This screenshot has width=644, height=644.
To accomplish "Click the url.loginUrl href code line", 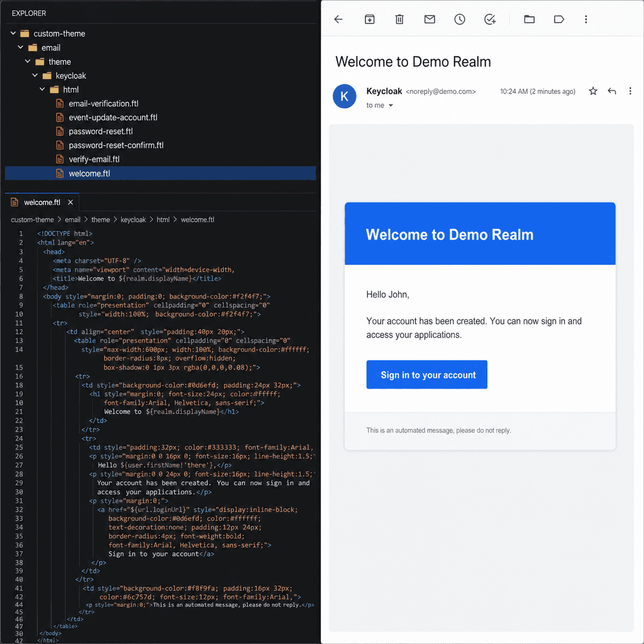I will [197, 509].
